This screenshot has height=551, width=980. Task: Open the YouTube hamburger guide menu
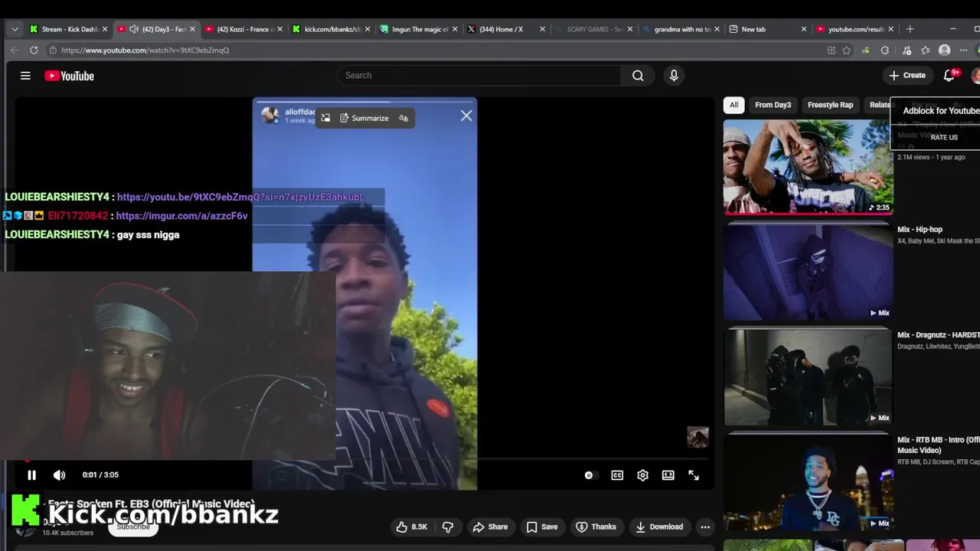point(25,76)
